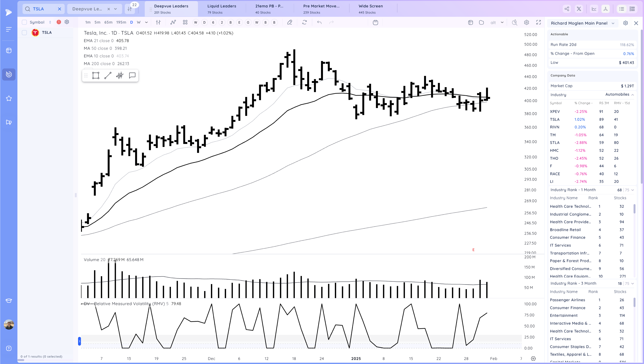644x364 pixels.
Task: Select the rectangle drawing tool
Action: pyautogui.click(x=96, y=76)
